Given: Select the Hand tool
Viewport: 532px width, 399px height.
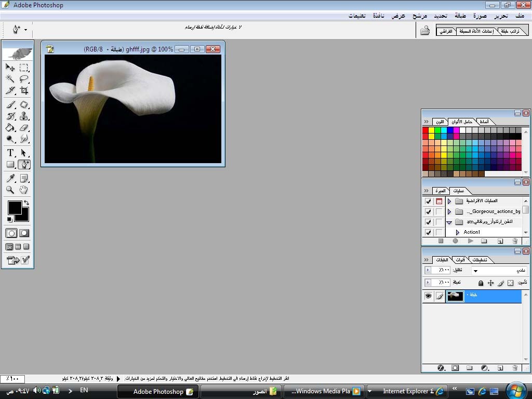Looking at the screenshot, I should pos(24,190).
